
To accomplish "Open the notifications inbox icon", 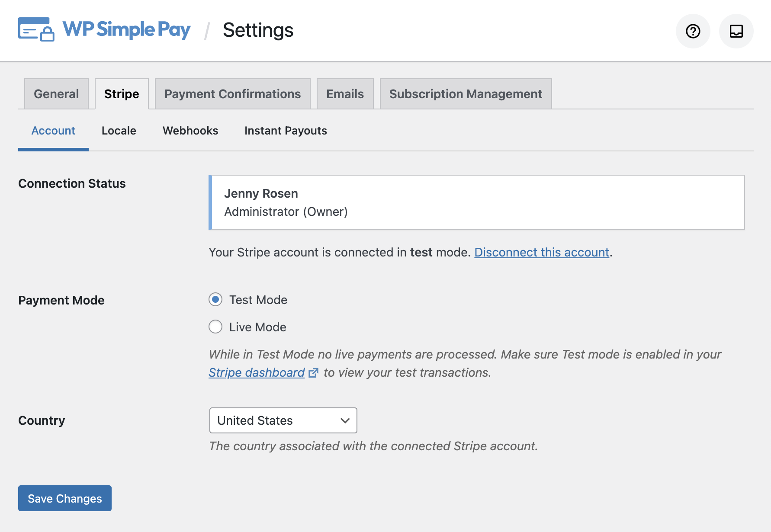I will (x=736, y=31).
